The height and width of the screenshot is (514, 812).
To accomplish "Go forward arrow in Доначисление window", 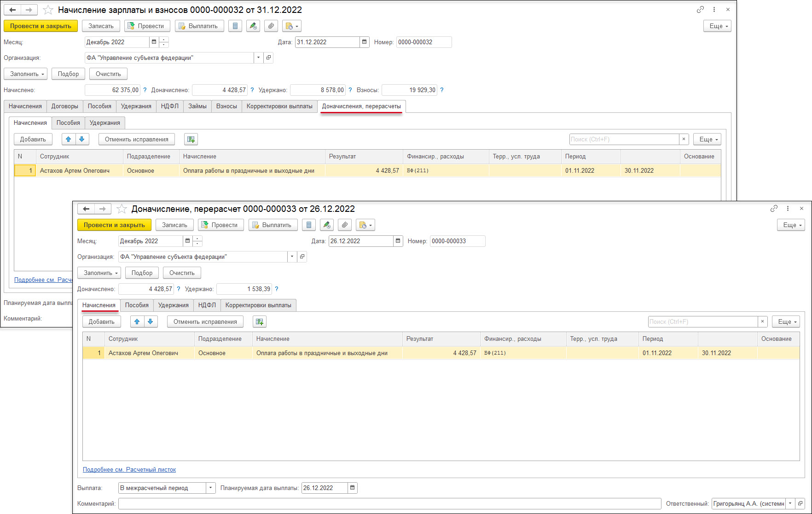I will [x=102, y=209].
